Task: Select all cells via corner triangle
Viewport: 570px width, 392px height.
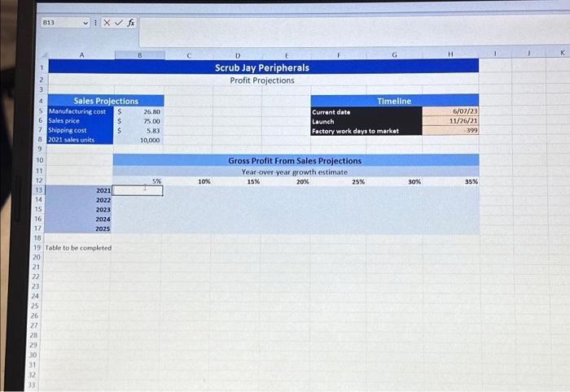Action: tap(44, 55)
